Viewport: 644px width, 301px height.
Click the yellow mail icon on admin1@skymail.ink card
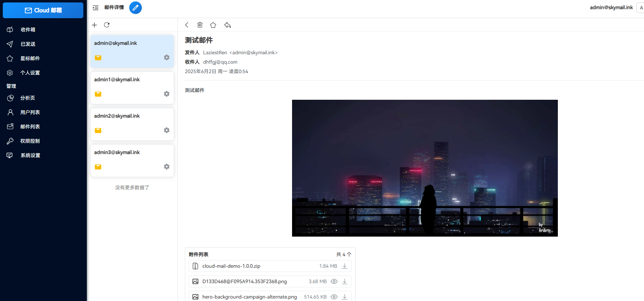98,94
